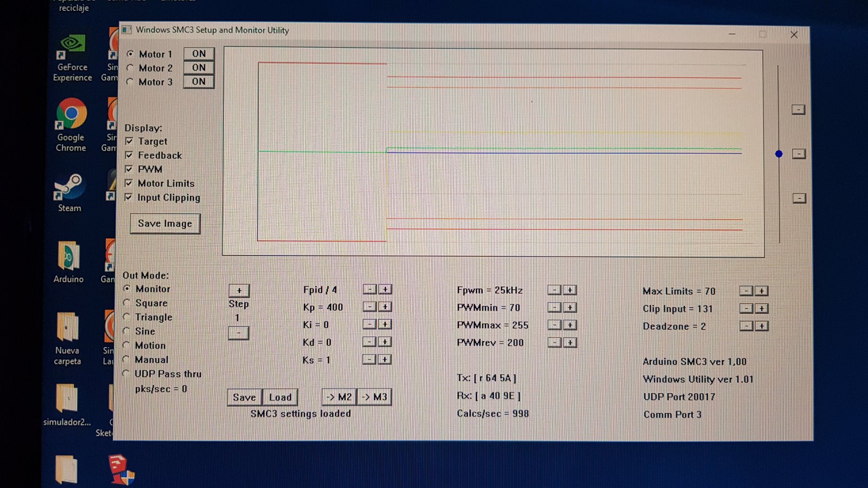Viewport: 868px width, 488px height.
Task: Toggle Motor 2 ON button
Action: point(199,68)
